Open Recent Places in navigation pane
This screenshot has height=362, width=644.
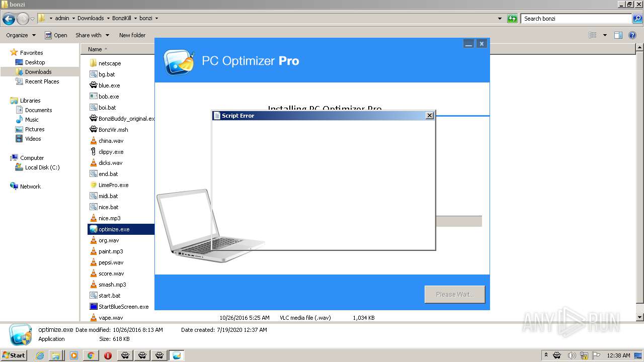[42, 81]
